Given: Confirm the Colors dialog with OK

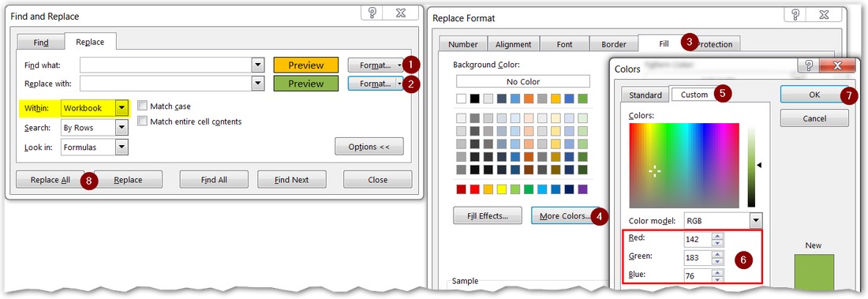Looking at the screenshot, I should click(x=814, y=95).
